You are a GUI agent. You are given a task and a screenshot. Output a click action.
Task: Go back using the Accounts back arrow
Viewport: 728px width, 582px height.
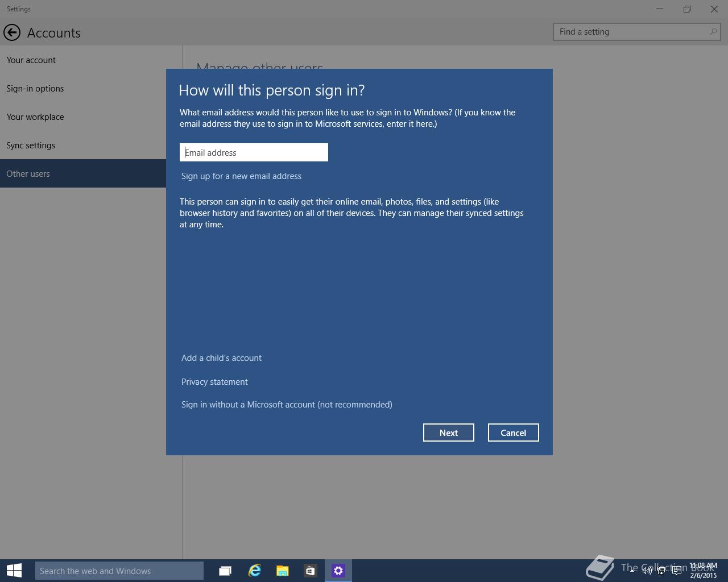[x=11, y=32]
